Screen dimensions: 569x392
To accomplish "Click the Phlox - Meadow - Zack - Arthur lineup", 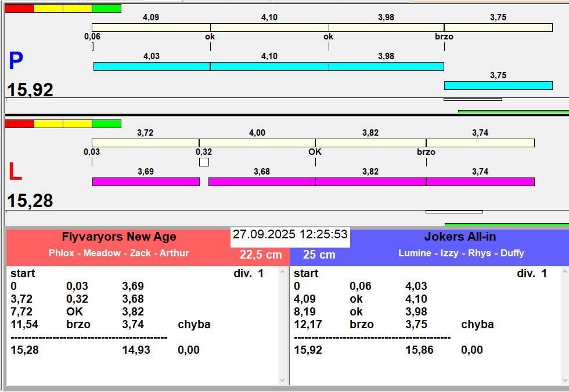I will pos(119,253).
